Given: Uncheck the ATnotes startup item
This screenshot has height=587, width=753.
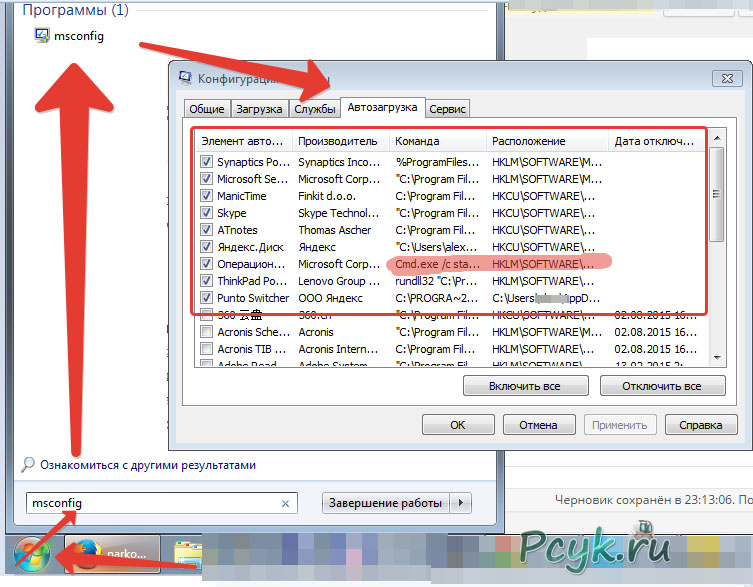Looking at the screenshot, I should (x=206, y=230).
